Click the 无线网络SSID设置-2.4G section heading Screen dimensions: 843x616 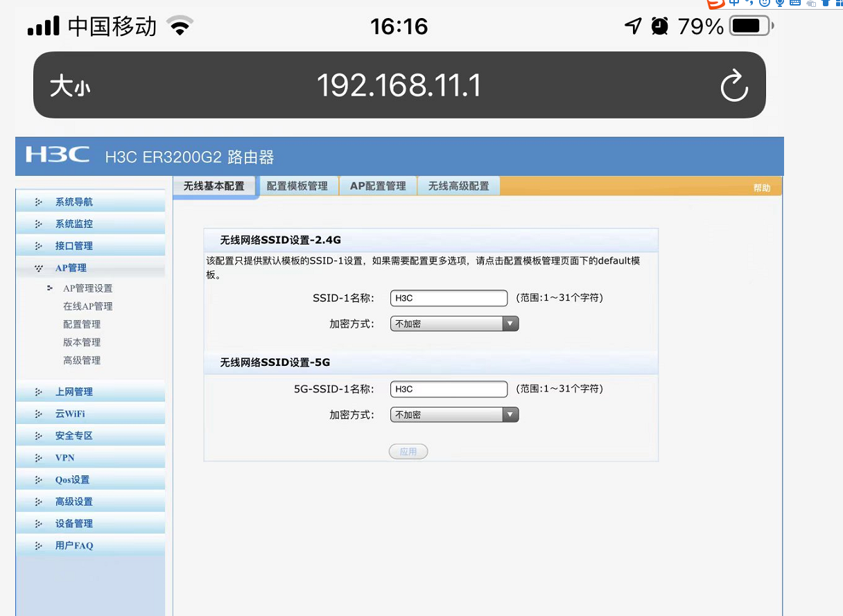281,240
